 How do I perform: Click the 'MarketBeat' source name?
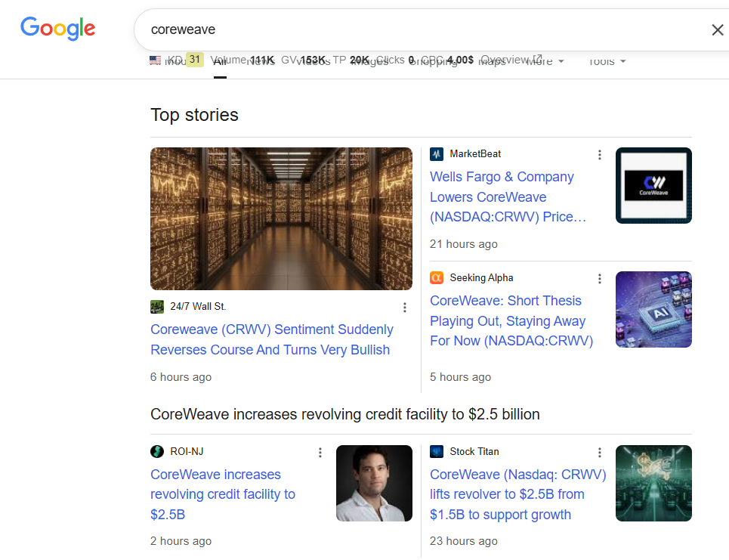pos(475,154)
